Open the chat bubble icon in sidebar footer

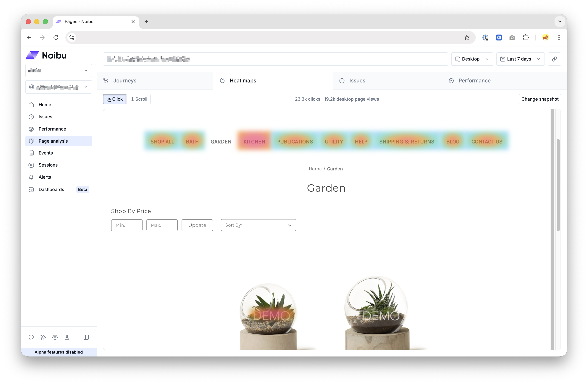(31, 337)
